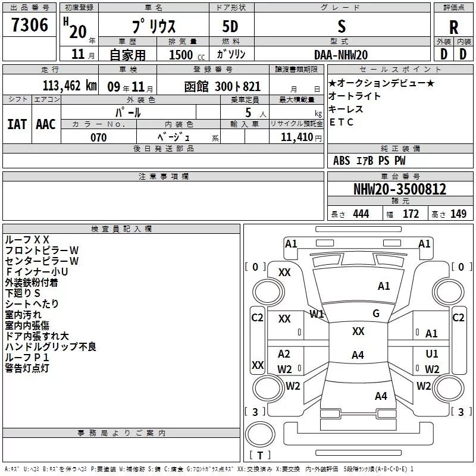Click the equipment line ABS エアB PS PW
Viewport: 476px width, 476px height.
369,161
